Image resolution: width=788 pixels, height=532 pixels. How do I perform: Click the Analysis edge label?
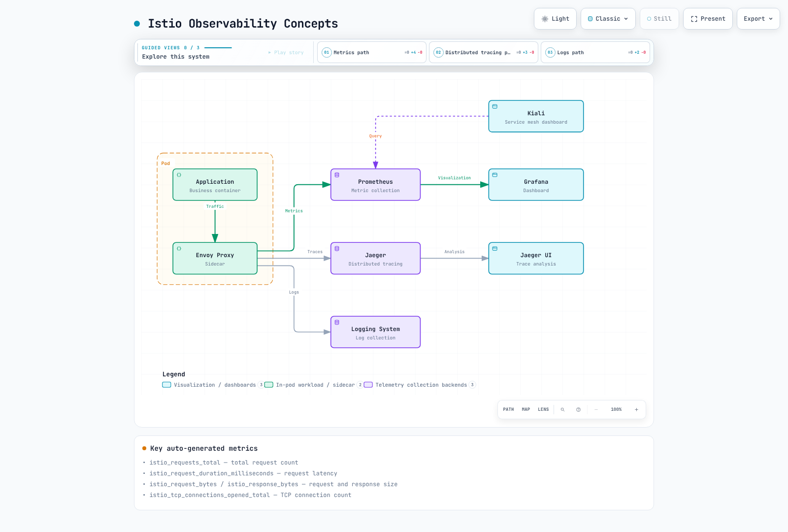click(x=454, y=252)
